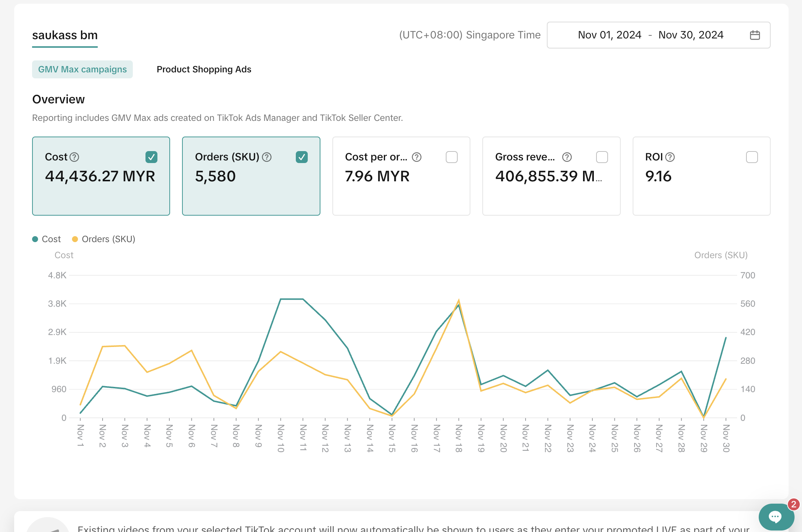The width and height of the screenshot is (802, 532).
Task: Switch to Product Shopping Ads tab
Action: [x=204, y=69]
